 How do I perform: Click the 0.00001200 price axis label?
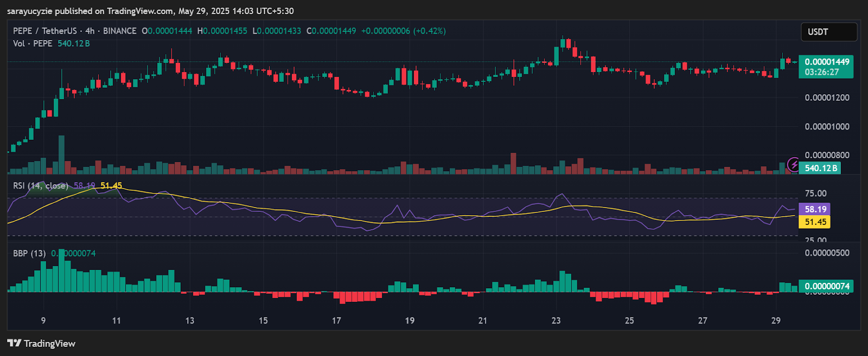tap(827, 98)
